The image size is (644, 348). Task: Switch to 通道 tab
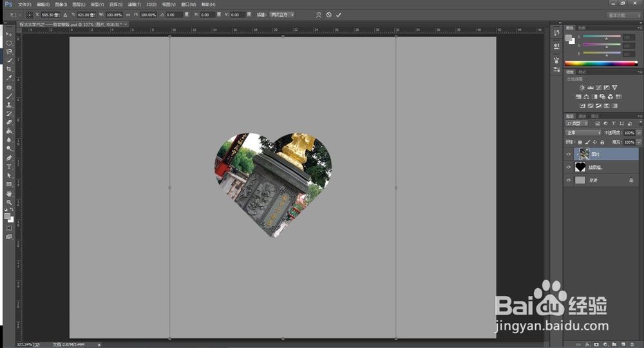coord(582,116)
